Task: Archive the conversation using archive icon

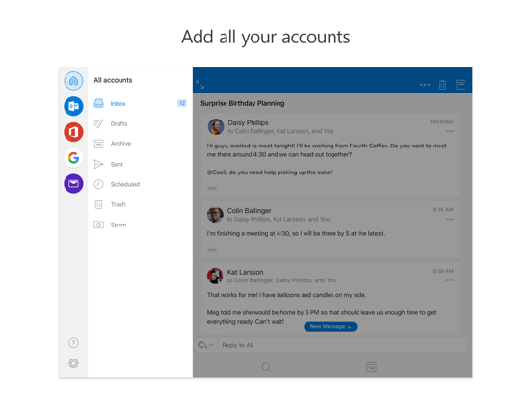Action: click(x=461, y=85)
